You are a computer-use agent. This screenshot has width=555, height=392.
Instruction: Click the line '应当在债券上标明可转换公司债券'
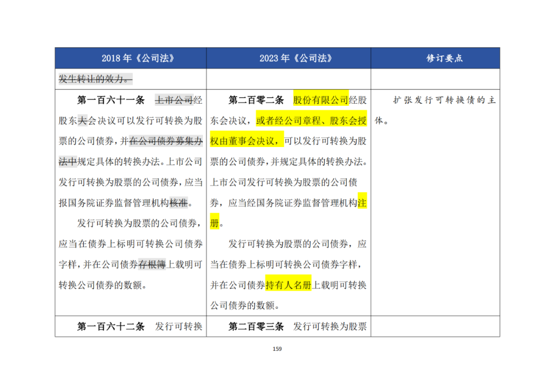click(131, 244)
